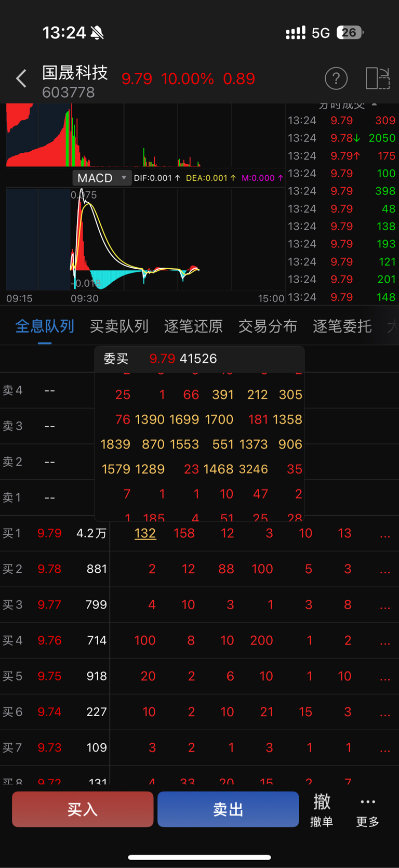Tap the DIF:0.001 indicator value
The image size is (399, 868).
[x=157, y=178]
